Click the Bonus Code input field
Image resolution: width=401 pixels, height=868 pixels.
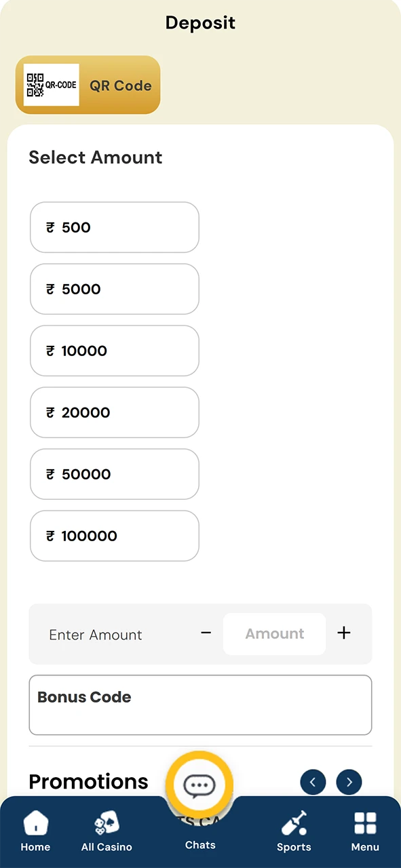click(200, 705)
